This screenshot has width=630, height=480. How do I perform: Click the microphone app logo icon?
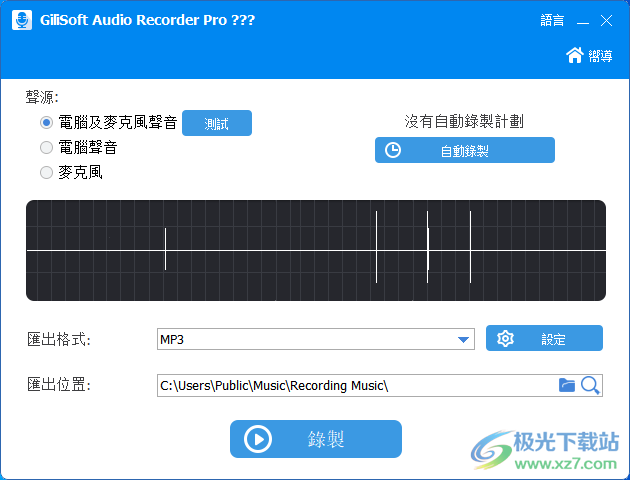[x=22, y=20]
